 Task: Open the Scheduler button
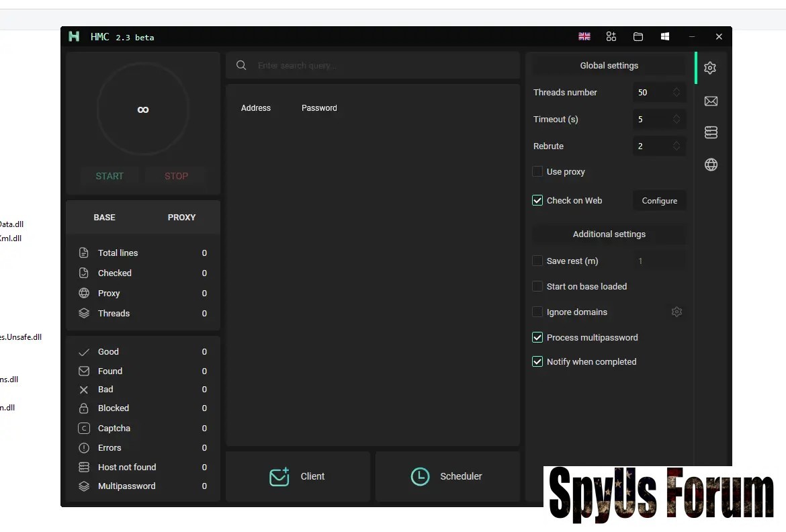click(447, 476)
